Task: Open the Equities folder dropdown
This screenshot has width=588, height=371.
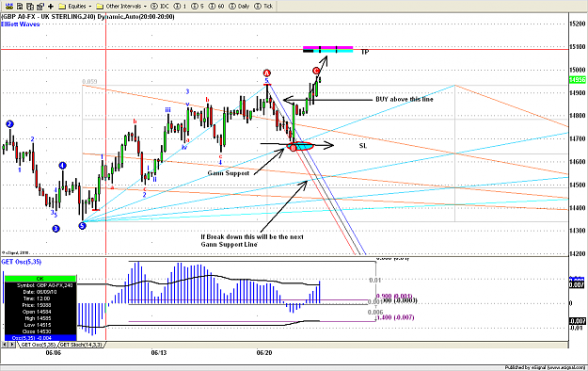Action: tap(75, 6)
